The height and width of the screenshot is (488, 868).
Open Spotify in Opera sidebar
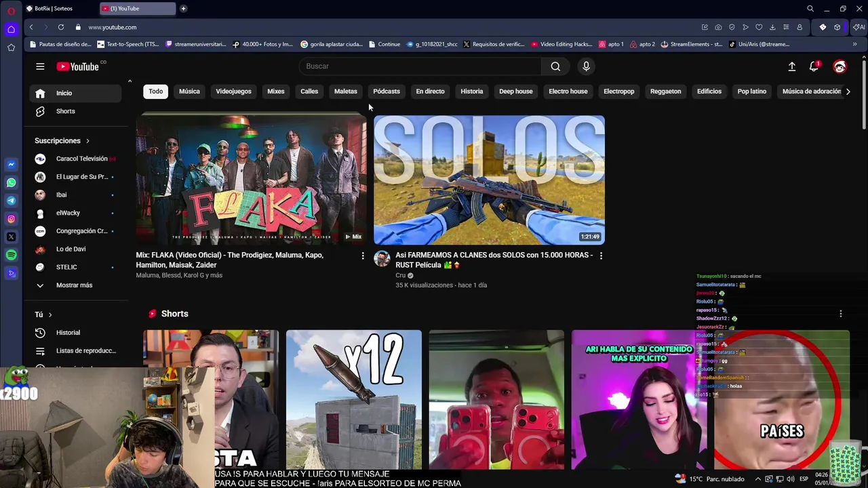click(x=11, y=256)
